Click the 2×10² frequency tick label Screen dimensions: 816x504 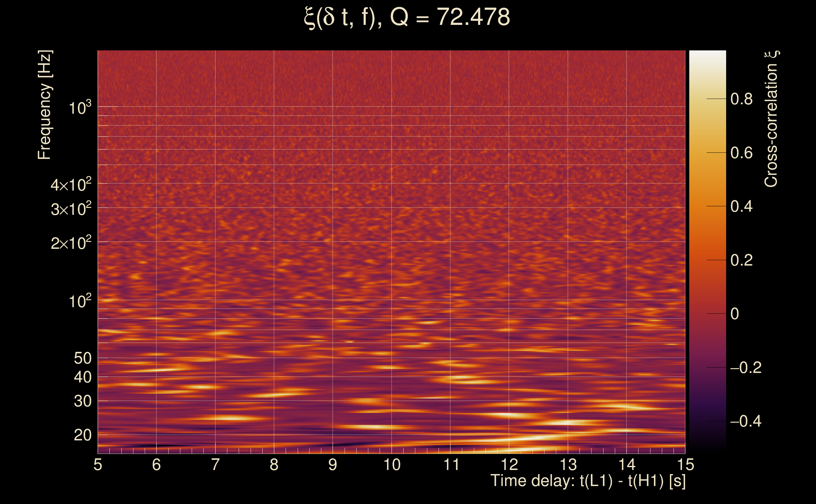(71, 243)
